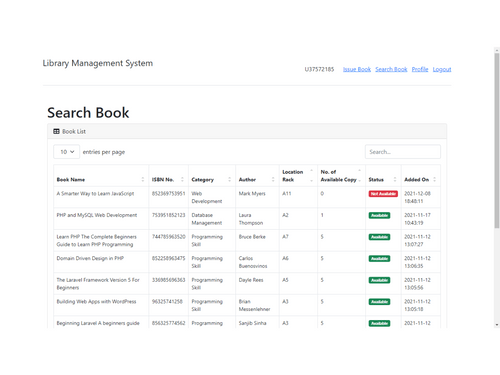
Task: Click Available badge for Domain Driven Design row
Action: click(379, 259)
